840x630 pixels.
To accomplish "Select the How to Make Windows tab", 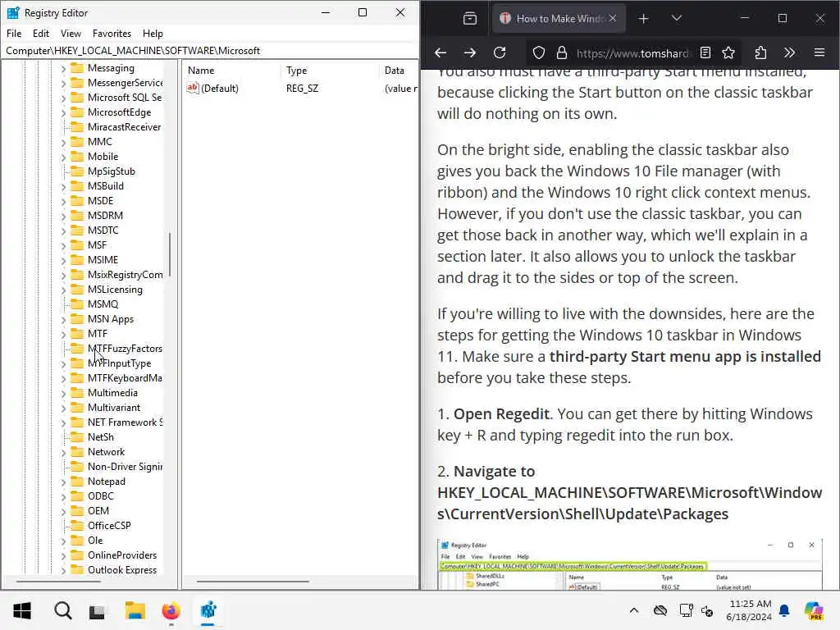I will (559, 18).
